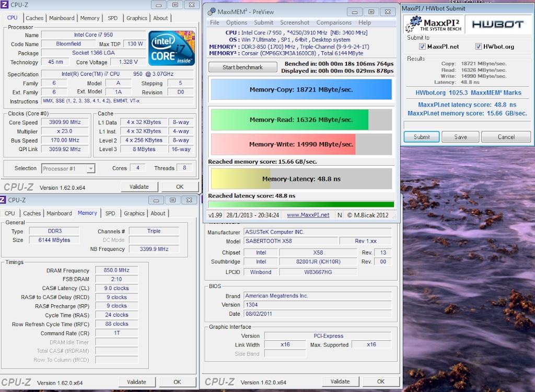Click Cancel in HWbot Submit dialog
535x392 pixels.
click(x=506, y=137)
